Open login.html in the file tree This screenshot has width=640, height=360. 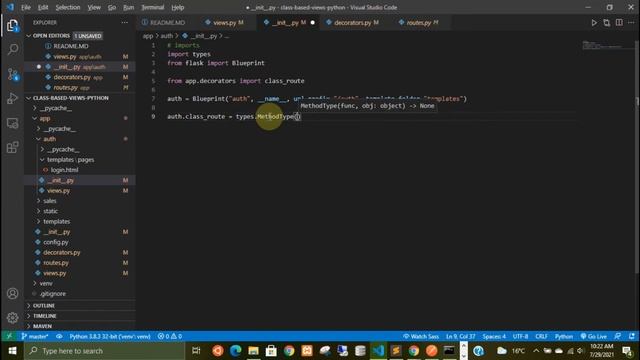coord(64,170)
